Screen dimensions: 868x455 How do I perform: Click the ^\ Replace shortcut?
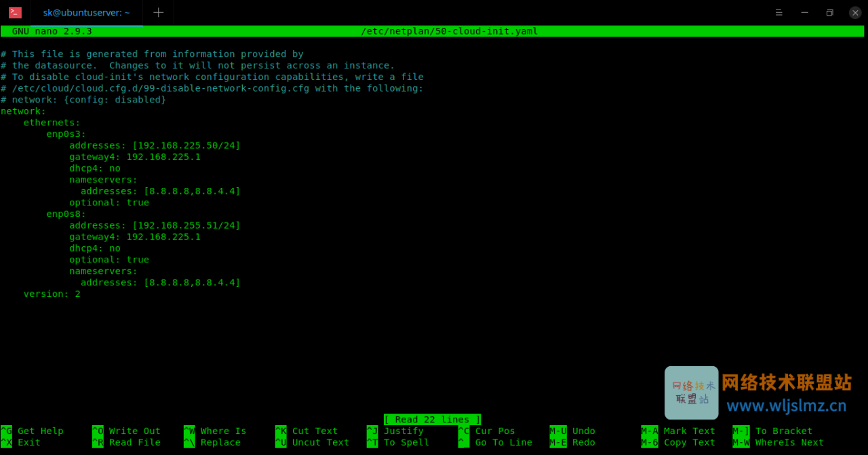212,443
